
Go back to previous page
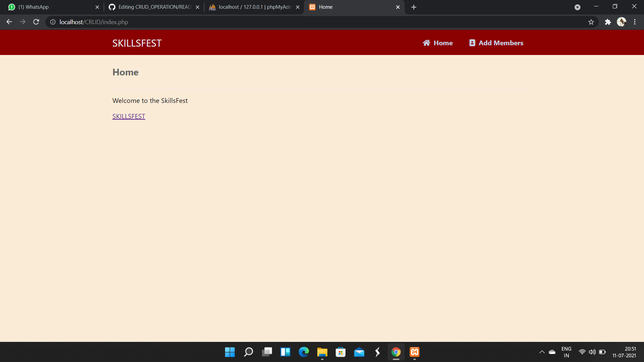(x=9, y=22)
